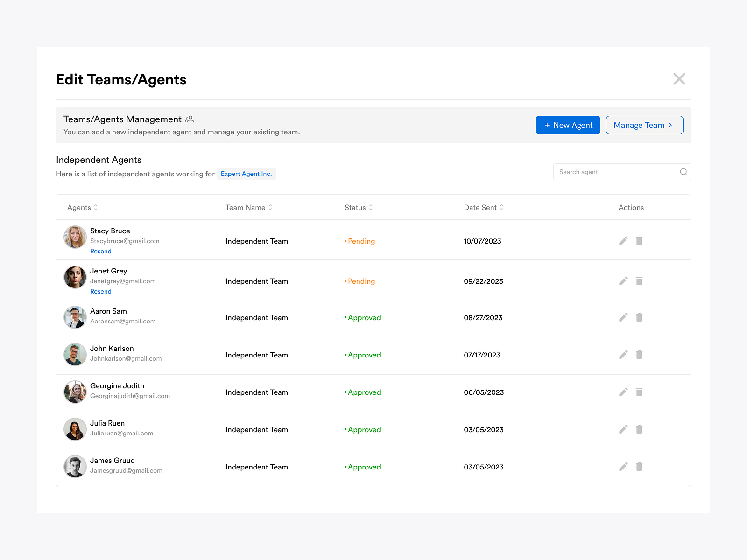Delete Jenet Grey from the list

coord(639,281)
